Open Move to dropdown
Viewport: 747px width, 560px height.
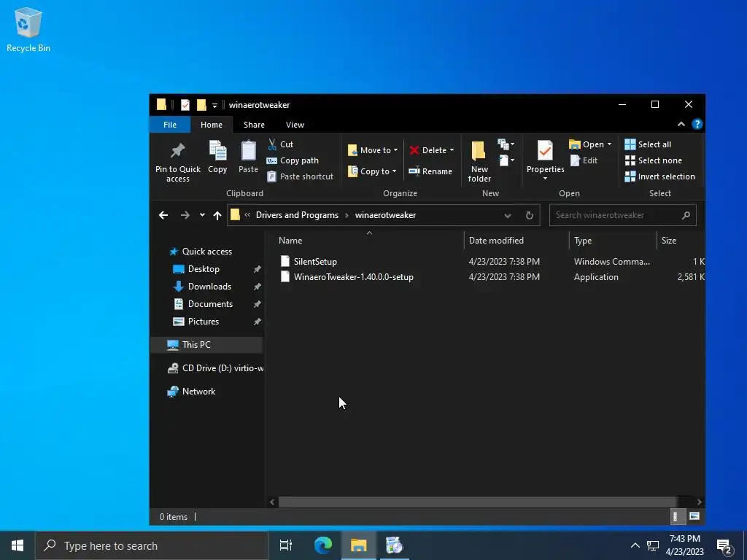pyautogui.click(x=373, y=150)
